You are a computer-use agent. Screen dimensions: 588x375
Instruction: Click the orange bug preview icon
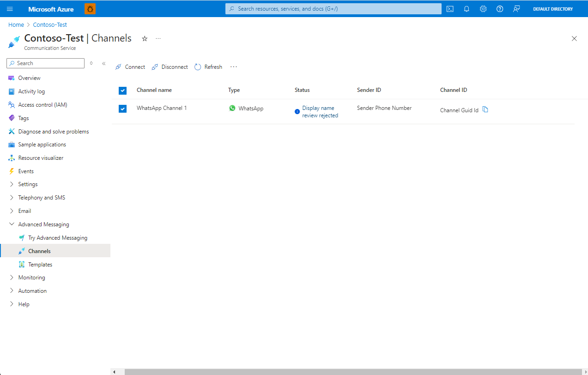point(90,9)
